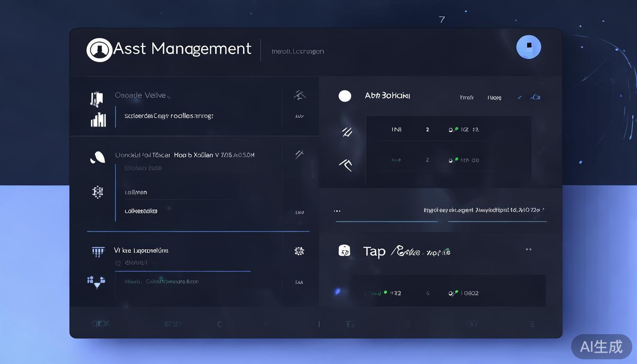Image resolution: width=637 pixels, height=364 pixels.
Task: Click the blue Ca link
Action: pyautogui.click(x=536, y=97)
